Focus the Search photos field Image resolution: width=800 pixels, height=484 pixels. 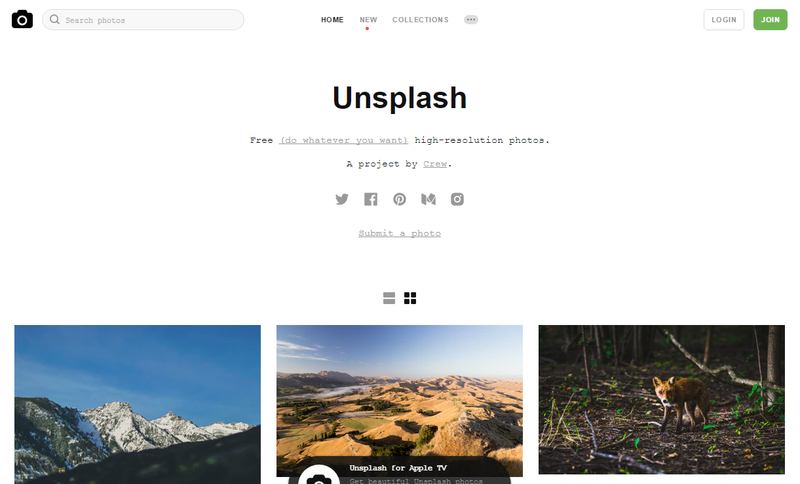143,19
